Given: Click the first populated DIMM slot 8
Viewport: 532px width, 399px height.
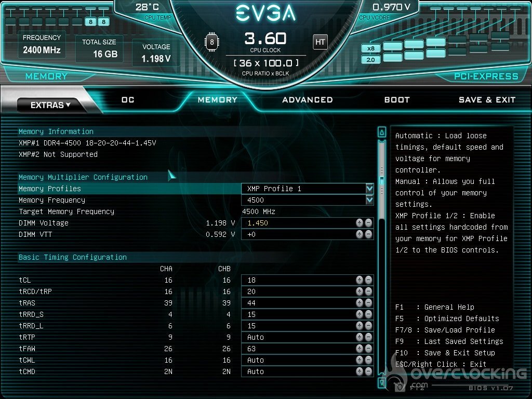Looking at the screenshot, I should 90,22.
